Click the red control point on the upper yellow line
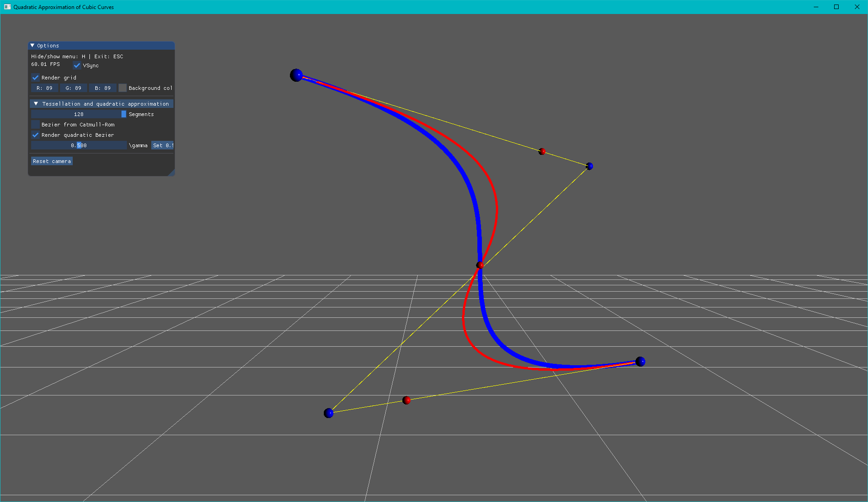 pyautogui.click(x=542, y=152)
